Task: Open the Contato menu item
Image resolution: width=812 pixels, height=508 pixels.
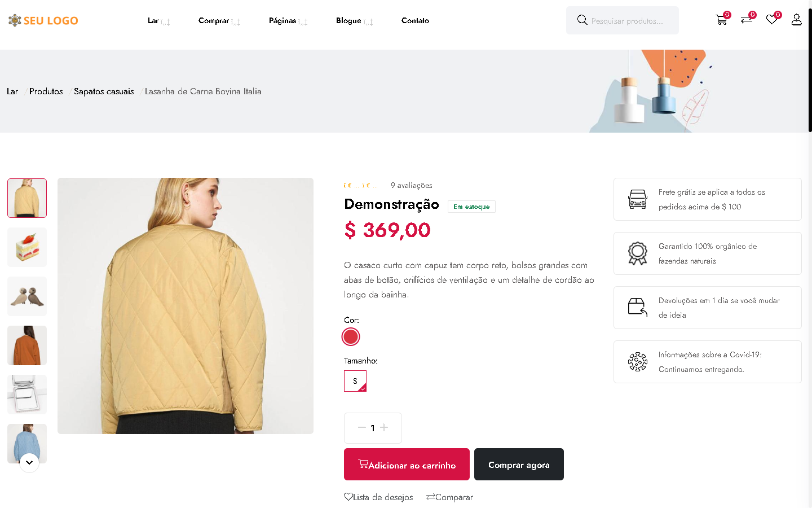Action: [415, 21]
